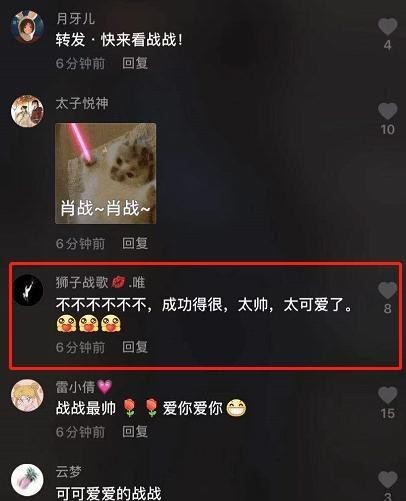This screenshot has height=501, width=406.
Task: Select username 云梦
Action: pos(69,472)
